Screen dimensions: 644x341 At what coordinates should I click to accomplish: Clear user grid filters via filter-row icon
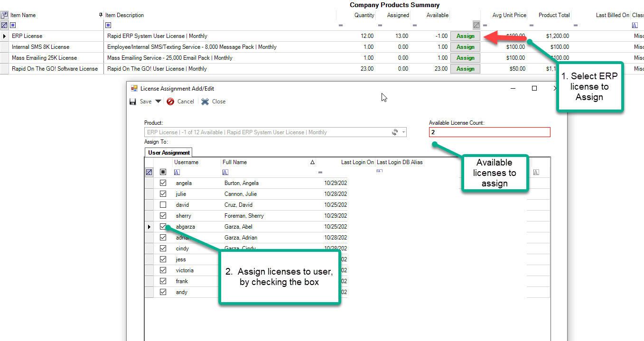[149, 172]
